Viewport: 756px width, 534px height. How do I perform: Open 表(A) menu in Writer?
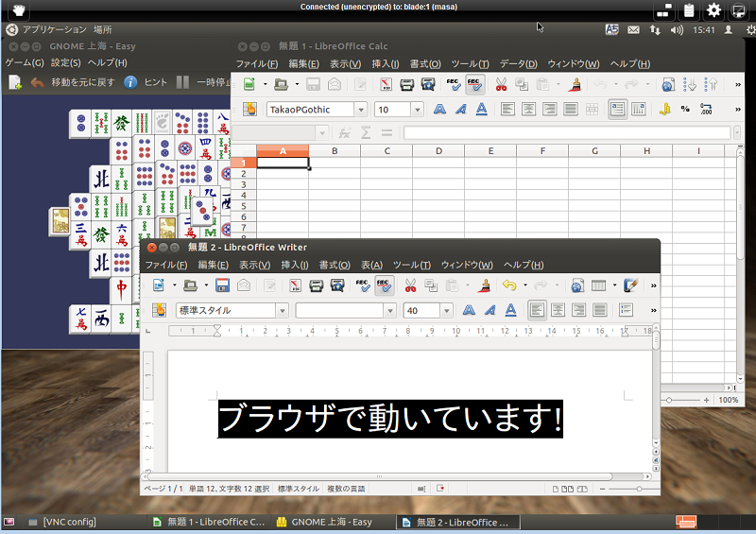[x=371, y=265]
